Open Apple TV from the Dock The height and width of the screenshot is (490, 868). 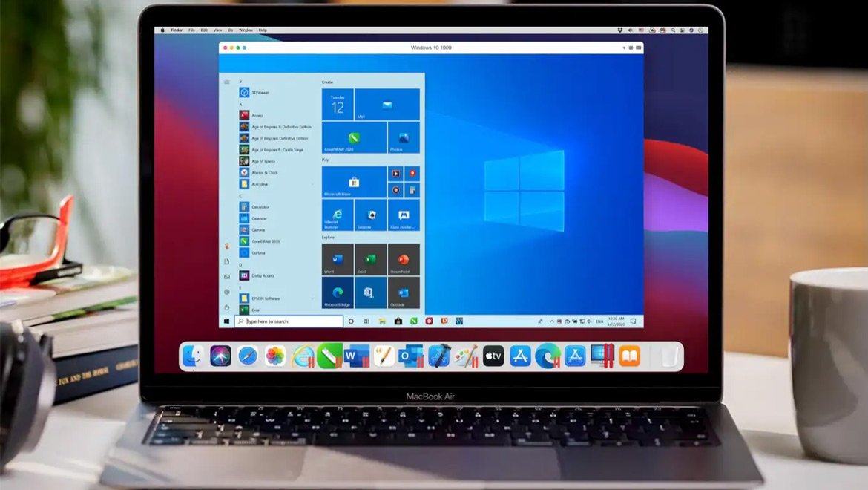tap(493, 356)
